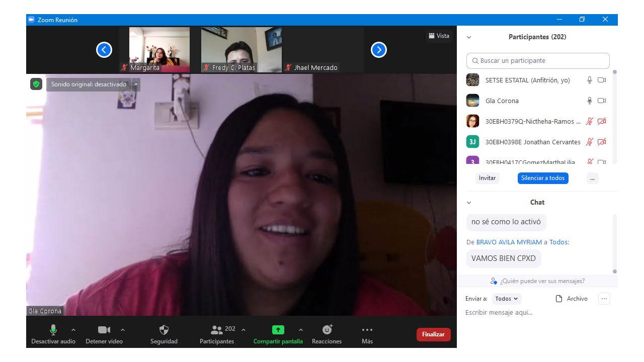Click Silenciar a todos button

[x=543, y=178]
